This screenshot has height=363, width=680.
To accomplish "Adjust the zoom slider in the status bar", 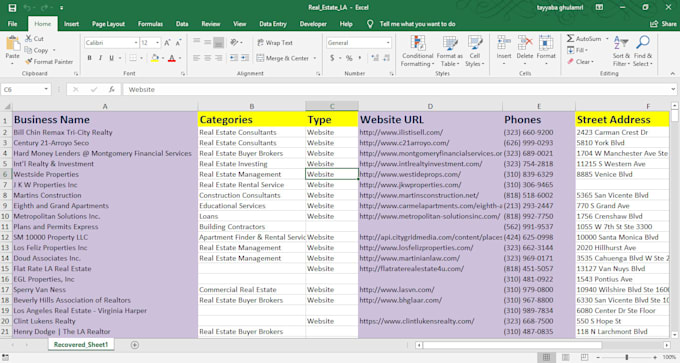I will point(627,357).
